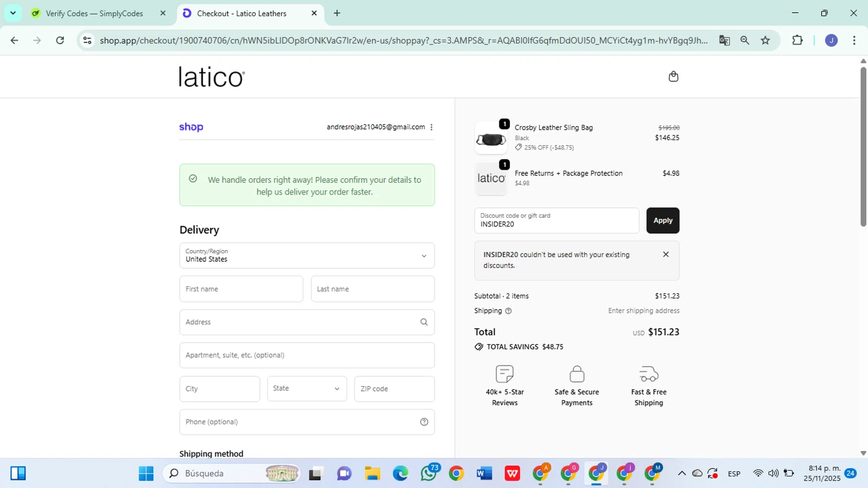Click the address search magnifier icon

[424, 322]
